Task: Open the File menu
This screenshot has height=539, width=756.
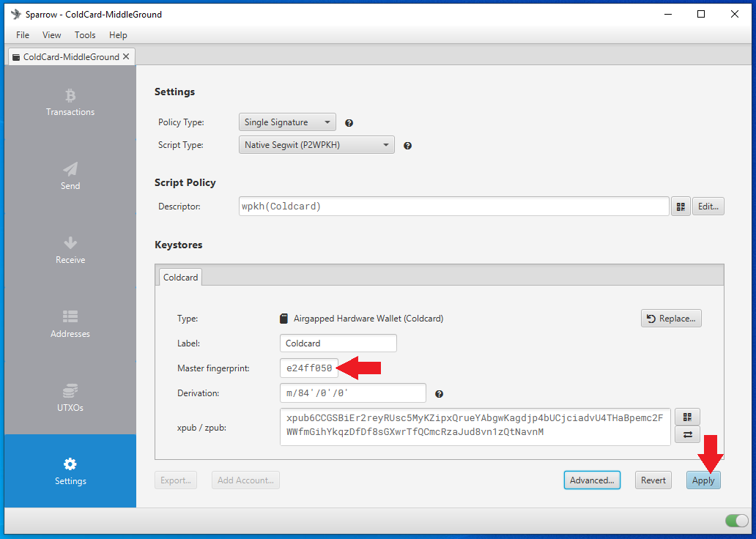Action: (x=23, y=34)
